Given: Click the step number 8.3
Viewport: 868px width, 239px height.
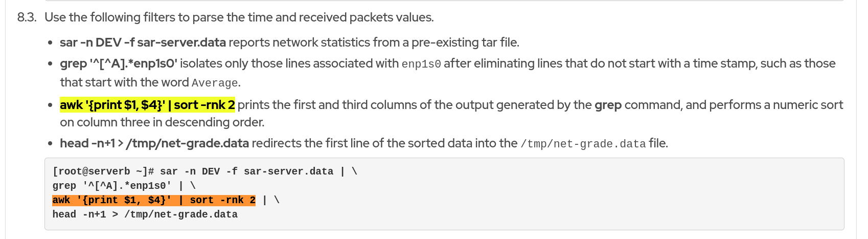Looking at the screenshot, I should [27, 17].
